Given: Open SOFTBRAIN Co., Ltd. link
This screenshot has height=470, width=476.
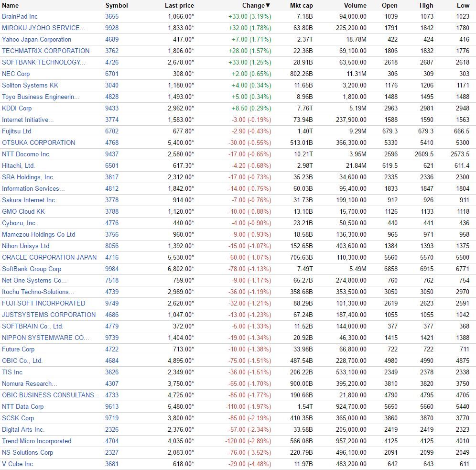Looking at the screenshot, I should (32, 327).
